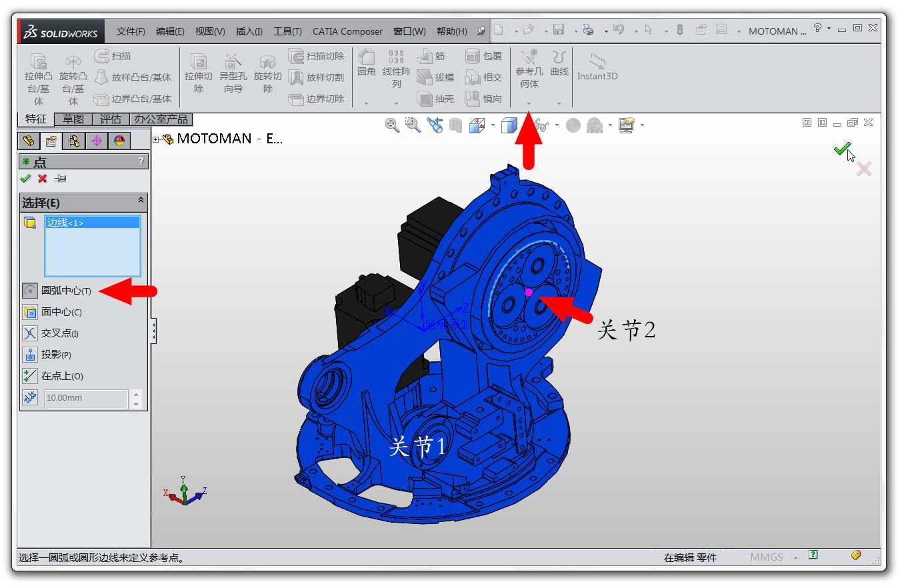This screenshot has width=900, height=588.
Task: Open the 编辑(E) menu
Action: pos(170,31)
